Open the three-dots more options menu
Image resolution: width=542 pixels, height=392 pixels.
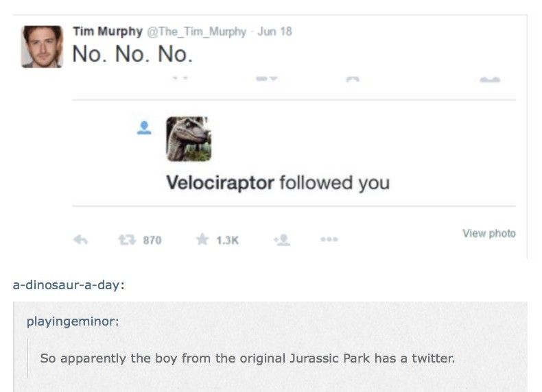(x=329, y=239)
